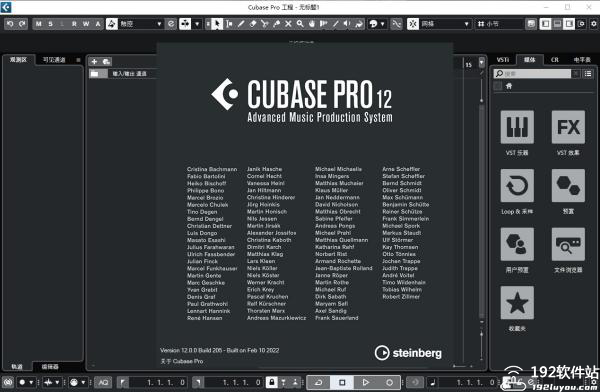Viewport: 600px width, 392px height.
Task: Click the transport Play button
Action: [366, 382]
